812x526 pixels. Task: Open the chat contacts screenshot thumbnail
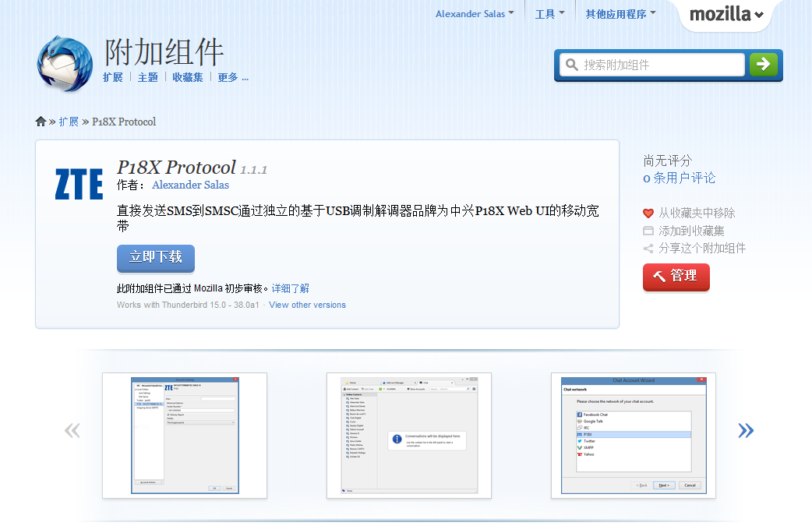(409, 436)
